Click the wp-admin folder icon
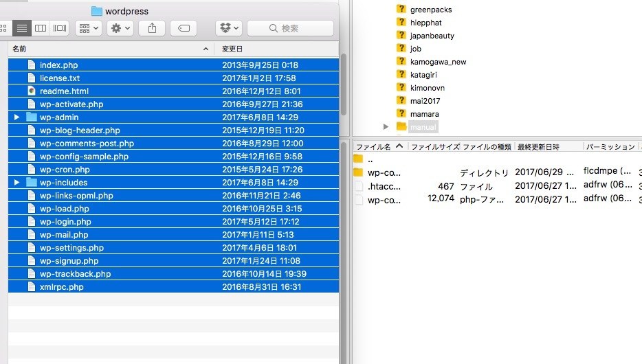Viewport: 642px width, 364px height. 32,117
